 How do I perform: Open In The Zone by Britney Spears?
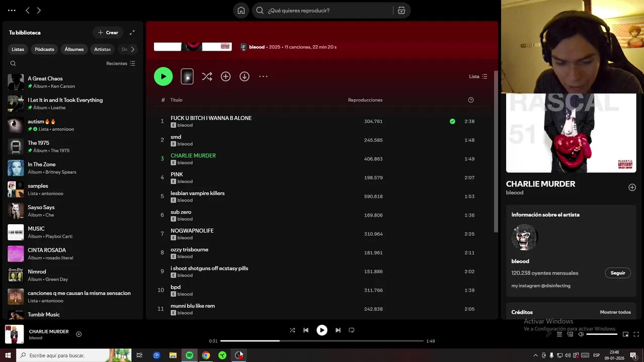(x=72, y=168)
